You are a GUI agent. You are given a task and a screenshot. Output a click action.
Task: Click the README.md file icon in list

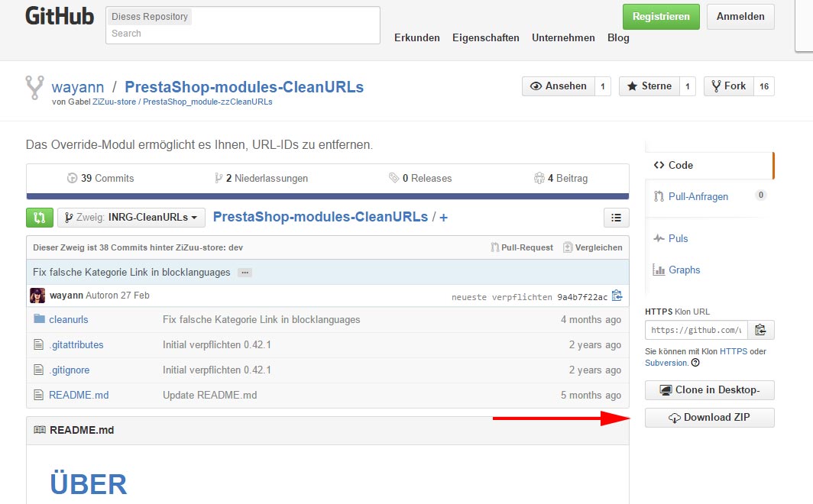[x=38, y=395]
